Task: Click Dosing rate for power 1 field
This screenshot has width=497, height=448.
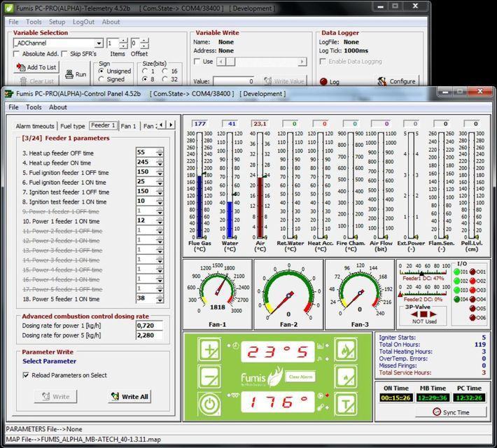Action: [x=149, y=325]
